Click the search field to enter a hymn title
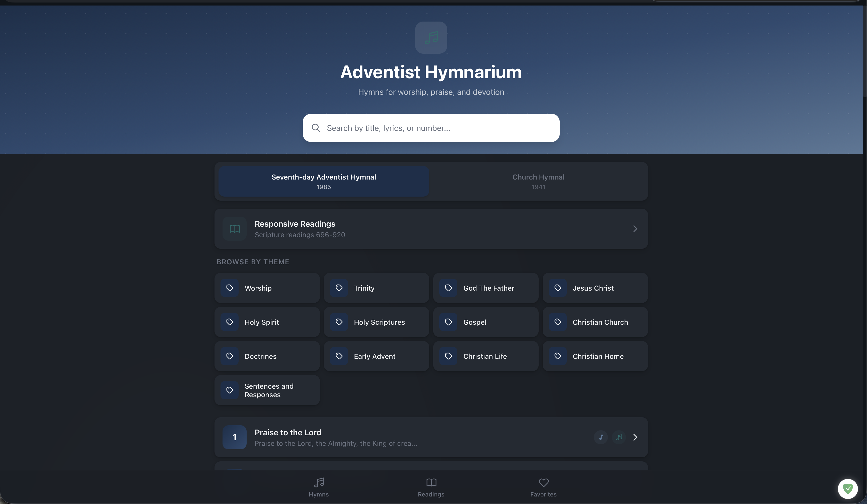This screenshot has height=504, width=867. (x=431, y=128)
